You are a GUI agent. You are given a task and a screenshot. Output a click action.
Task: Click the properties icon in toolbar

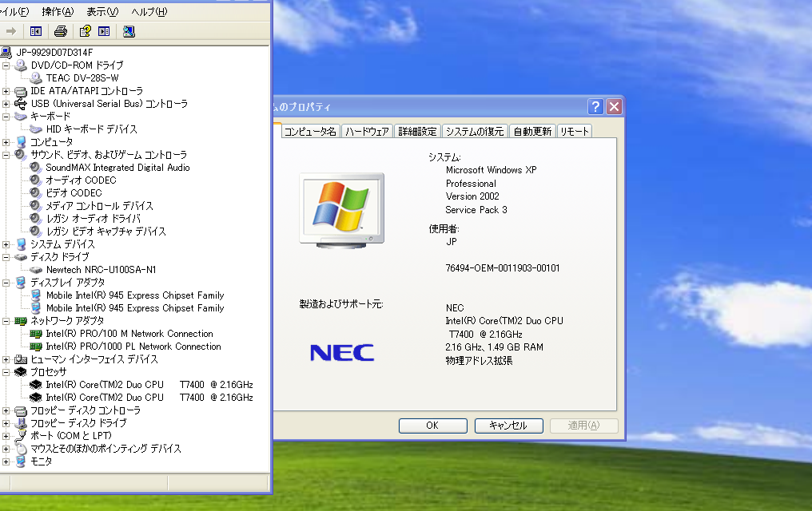tap(86, 32)
